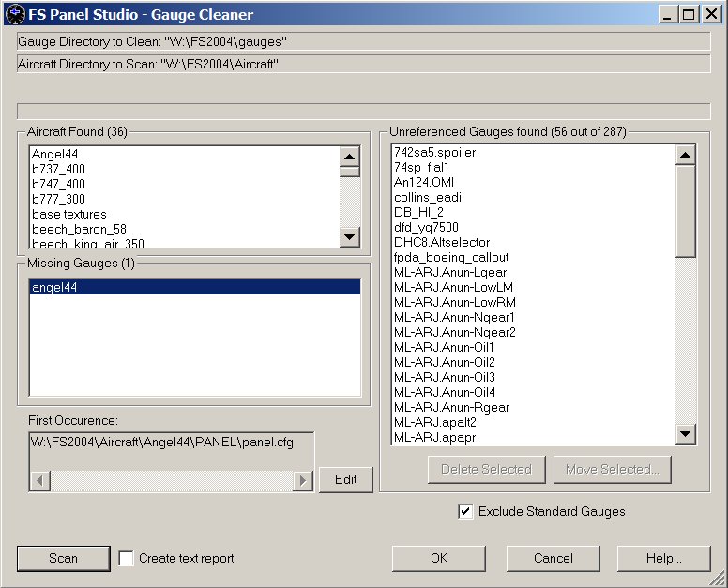Enable Create text report checkbox
728x588 pixels.
126,558
